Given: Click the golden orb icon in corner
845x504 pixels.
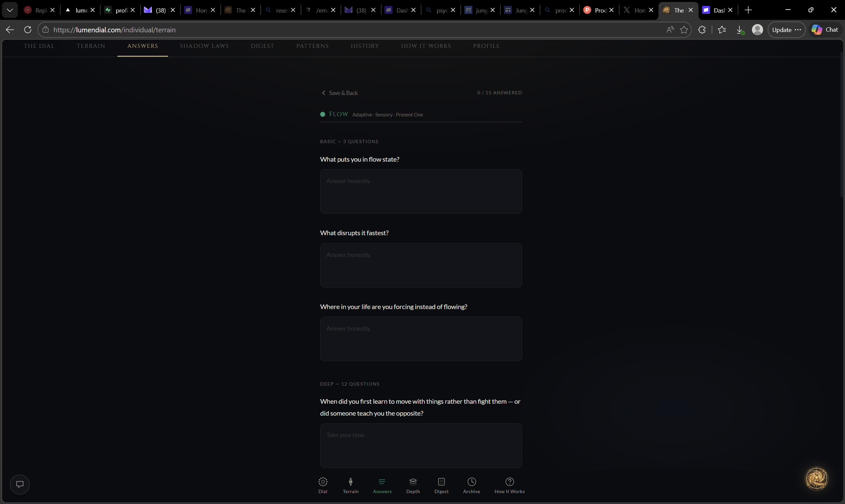Looking at the screenshot, I should [x=816, y=478].
